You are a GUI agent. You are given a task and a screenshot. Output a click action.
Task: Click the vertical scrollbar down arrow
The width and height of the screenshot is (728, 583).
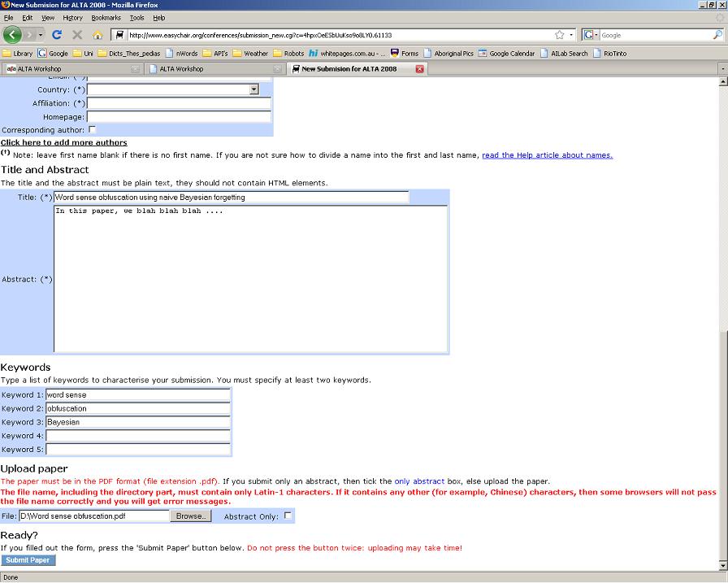(x=723, y=566)
